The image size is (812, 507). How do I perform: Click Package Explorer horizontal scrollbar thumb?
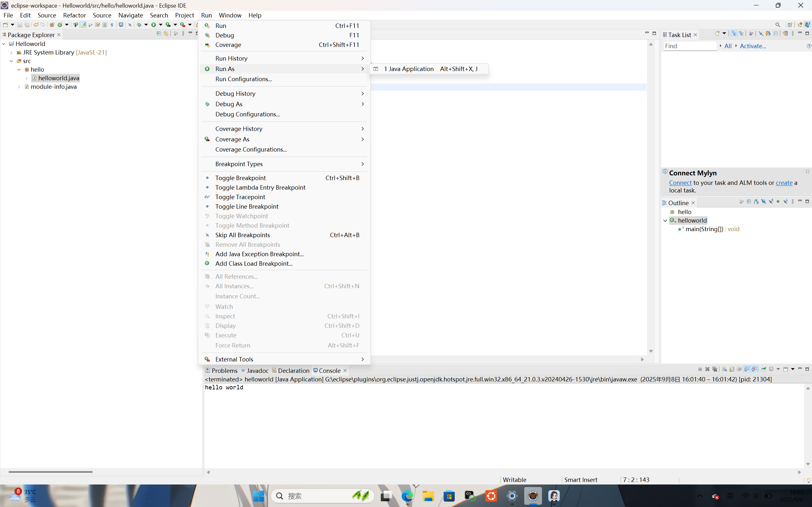[50, 472]
